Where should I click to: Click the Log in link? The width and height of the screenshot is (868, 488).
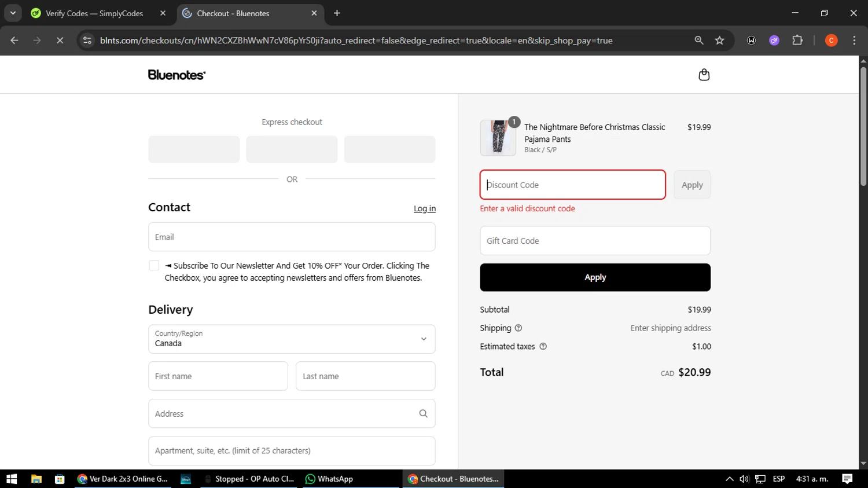[425, 208]
